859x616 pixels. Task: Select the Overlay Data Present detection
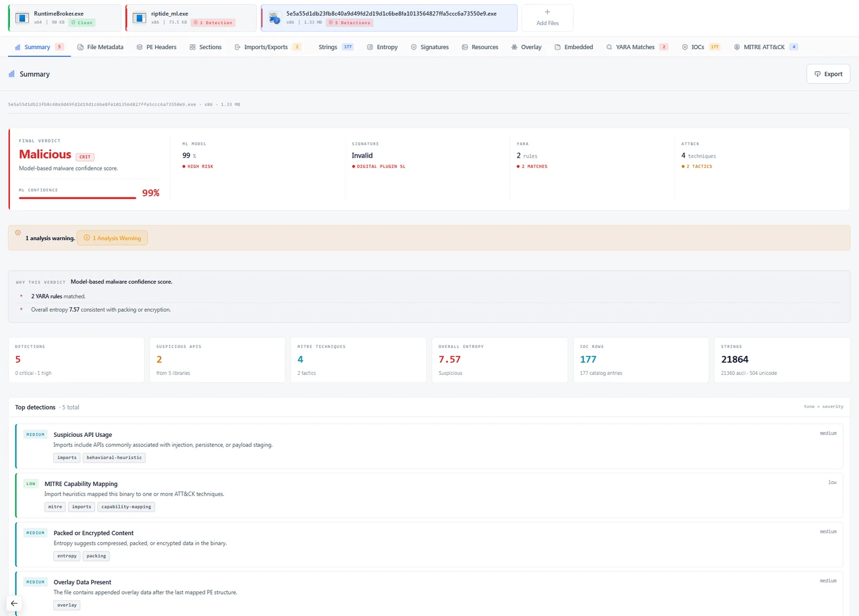[429, 593]
